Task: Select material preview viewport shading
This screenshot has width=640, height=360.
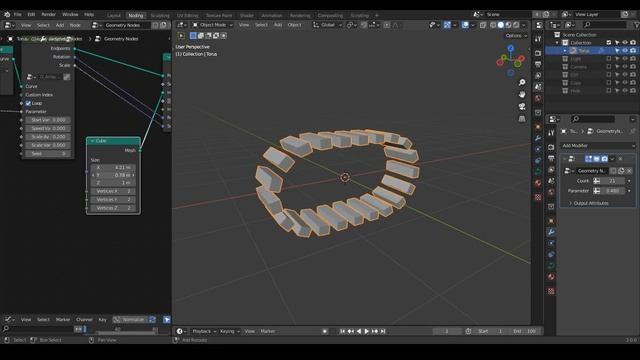Action: pyautogui.click(x=509, y=25)
